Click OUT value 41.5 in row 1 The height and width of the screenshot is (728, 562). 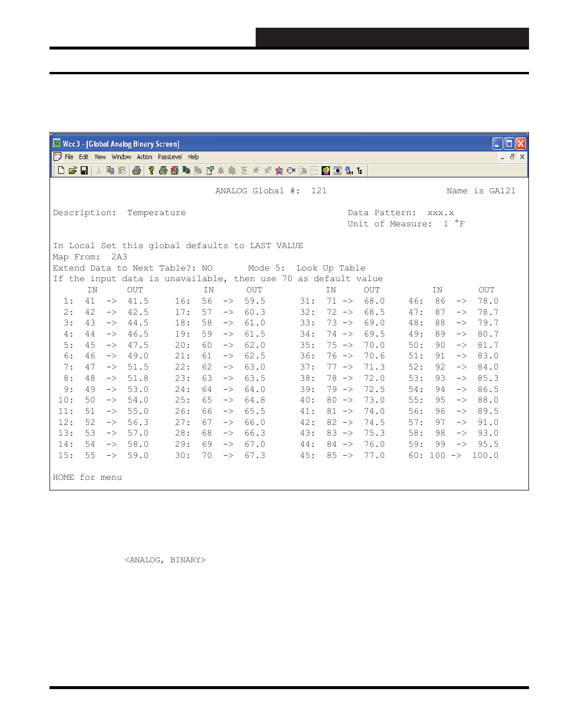tap(138, 301)
